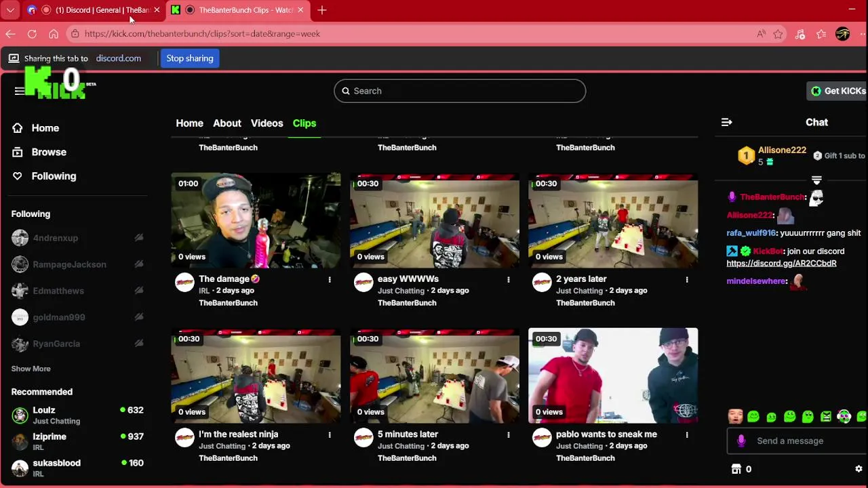Click the Kick search input field
Screen dimensions: 868x488
(x=460, y=91)
